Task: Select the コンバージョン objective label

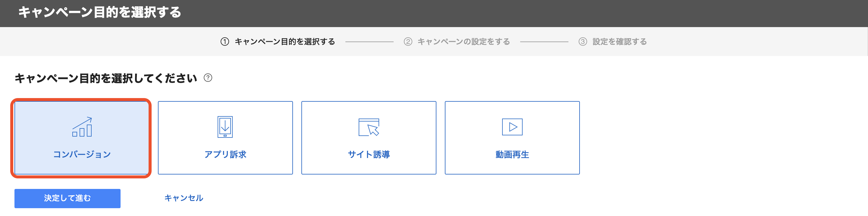Action: pyautogui.click(x=82, y=154)
